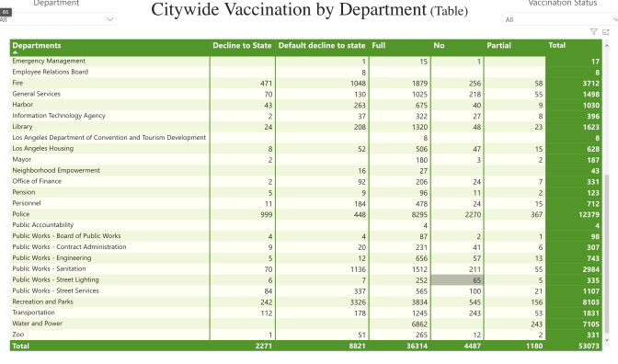The width and height of the screenshot is (618, 364).
Task: Click Fire total value 3712
Action: [591, 84]
